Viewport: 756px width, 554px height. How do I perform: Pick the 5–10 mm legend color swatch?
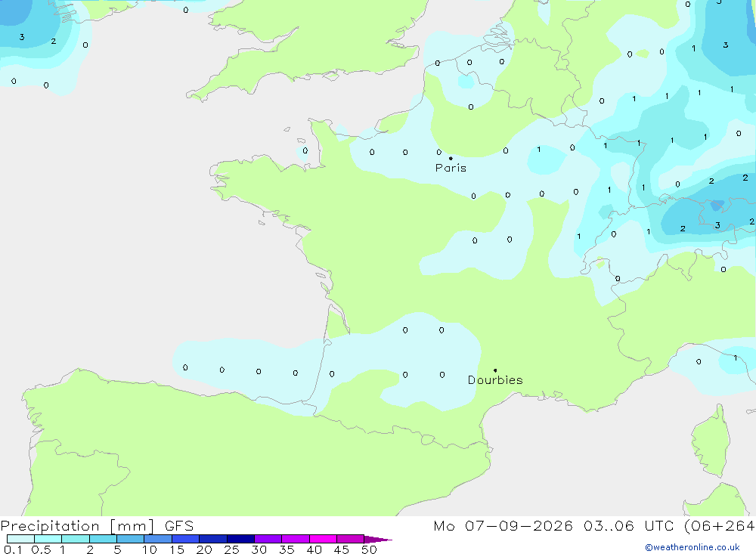pos(131,539)
